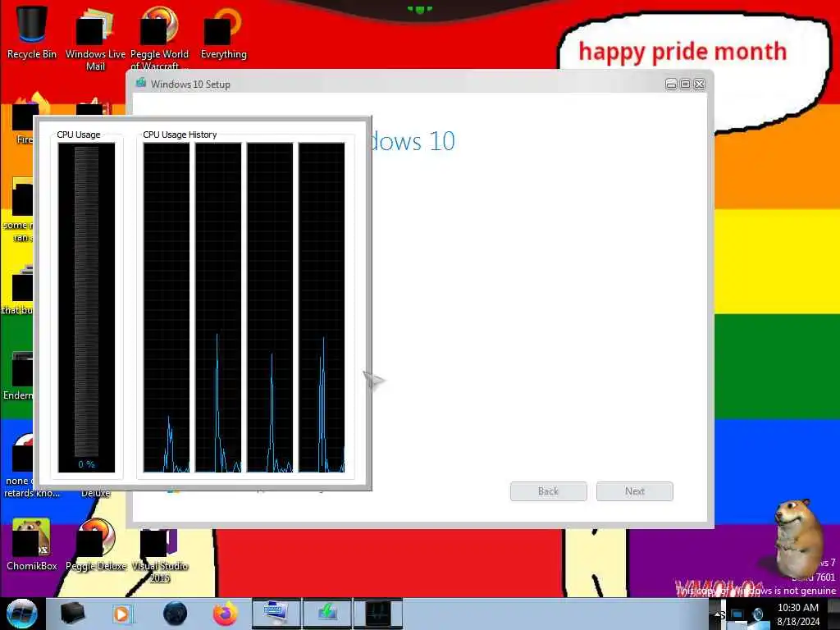Click Back in Windows 10 Setup
840x630 pixels.
pyautogui.click(x=549, y=491)
